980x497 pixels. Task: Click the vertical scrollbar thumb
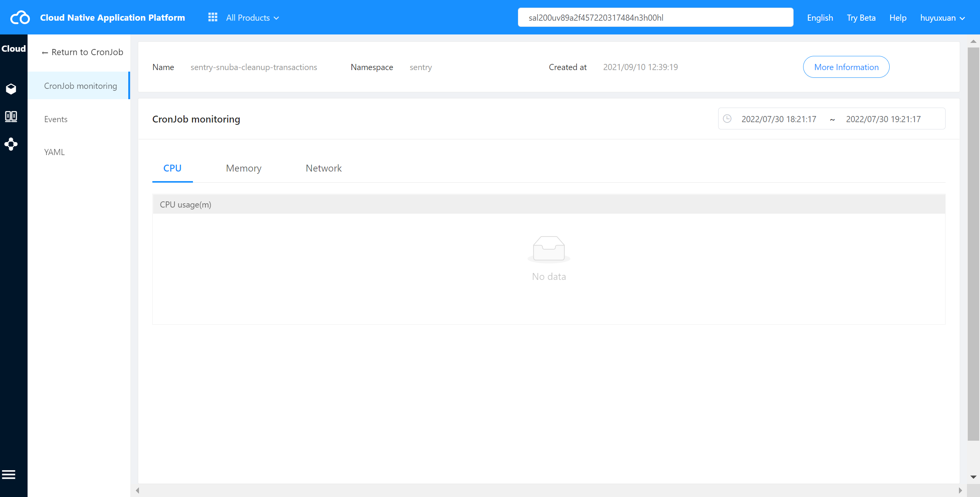coord(973,244)
